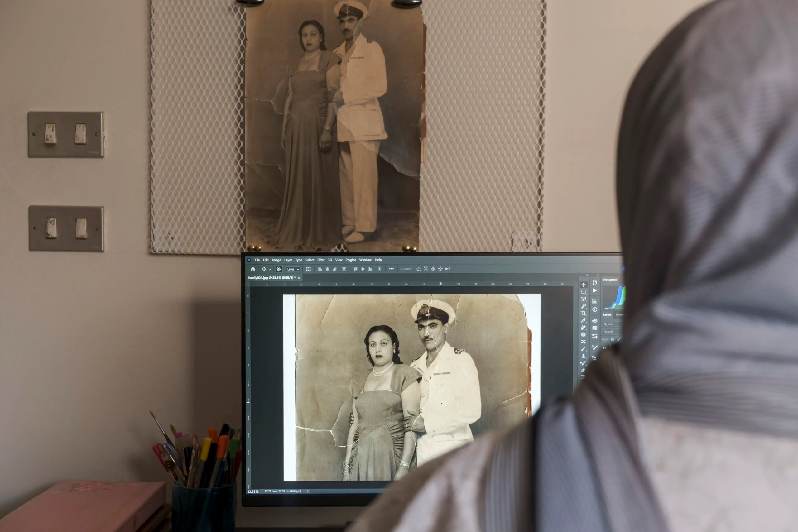Open the Filter menu
798x532 pixels.
(321, 260)
